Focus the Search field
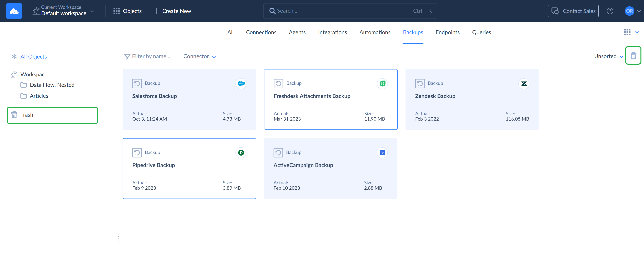Viewport: 644px width, 270px height. click(x=350, y=11)
